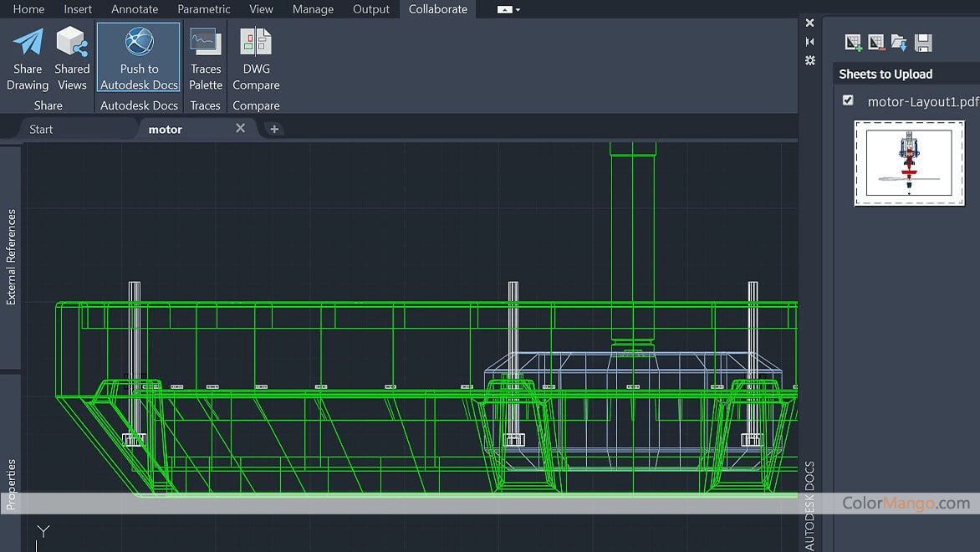
Task: Uncheck the motor-Layout1.pdf checkbox
Action: coord(848,100)
